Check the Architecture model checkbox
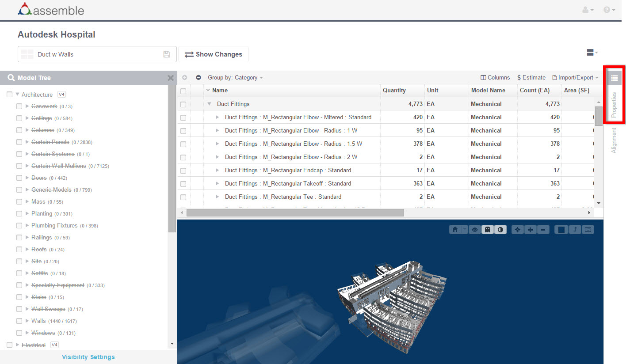Viewport: 626px width, 364px height. [x=10, y=95]
